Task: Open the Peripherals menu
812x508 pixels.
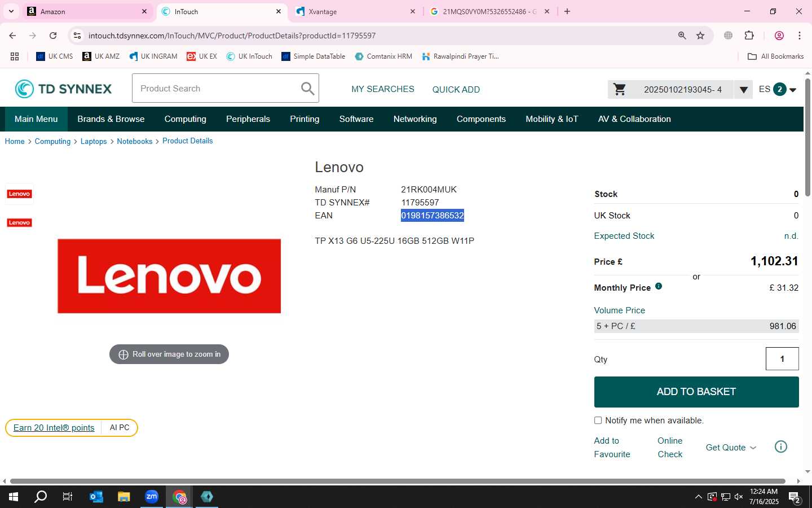Action: (x=248, y=119)
